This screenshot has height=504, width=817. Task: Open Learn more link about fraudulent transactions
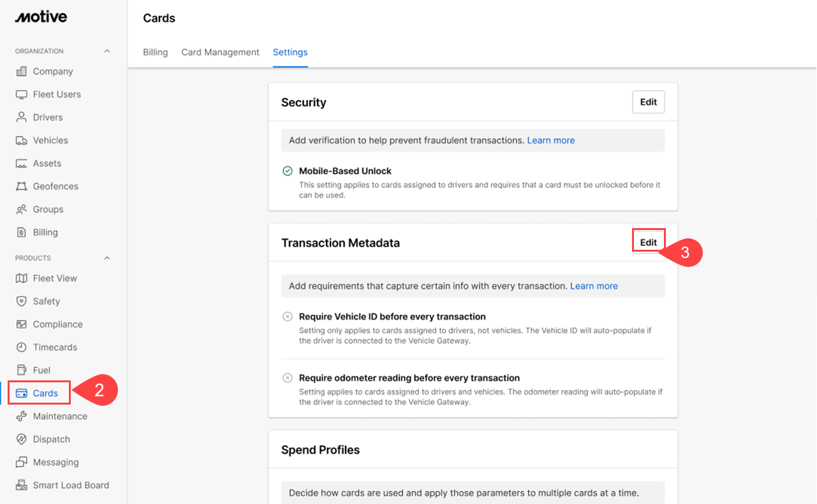(x=550, y=140)
